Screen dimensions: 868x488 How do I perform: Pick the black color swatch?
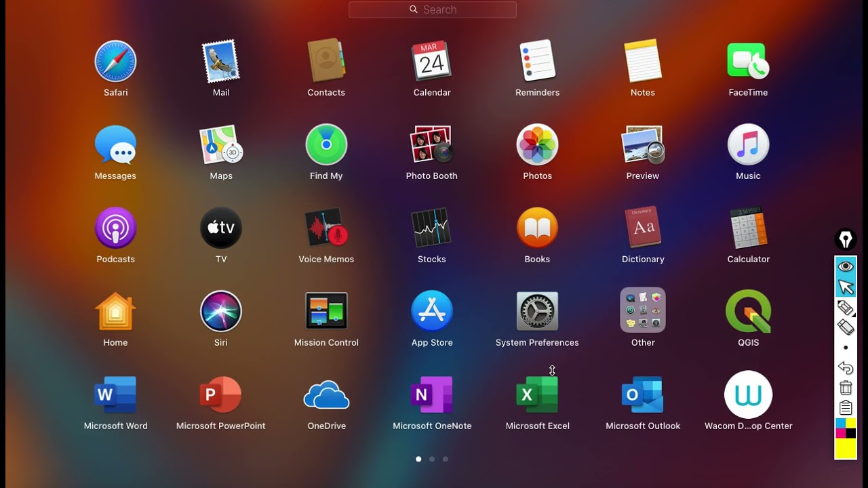pyautogui.click(x=851, y=434)
